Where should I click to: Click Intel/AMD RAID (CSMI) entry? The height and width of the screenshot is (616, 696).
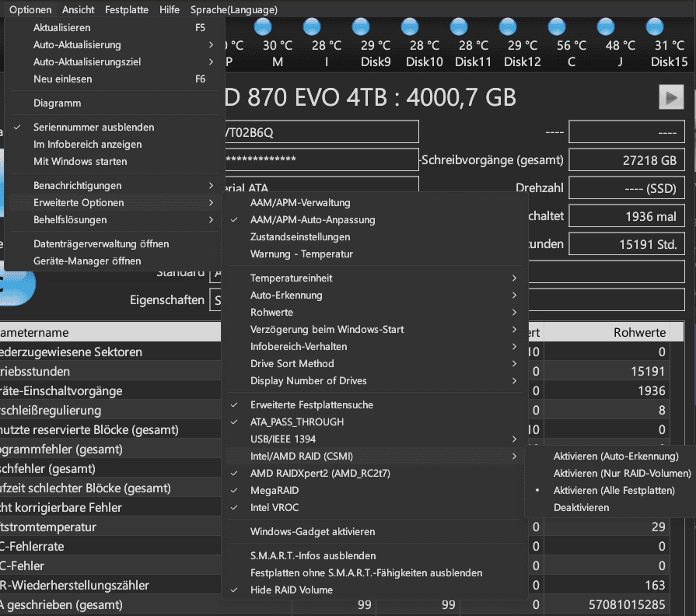374,456
